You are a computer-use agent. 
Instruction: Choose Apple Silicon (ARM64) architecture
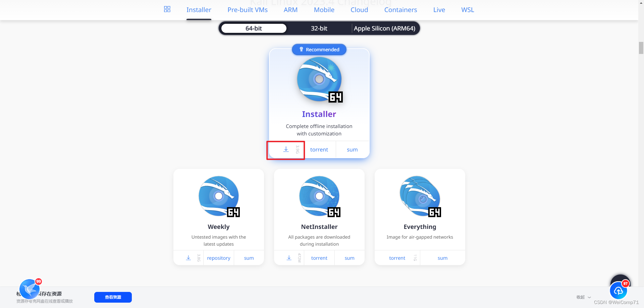click(x=384, y=28)
